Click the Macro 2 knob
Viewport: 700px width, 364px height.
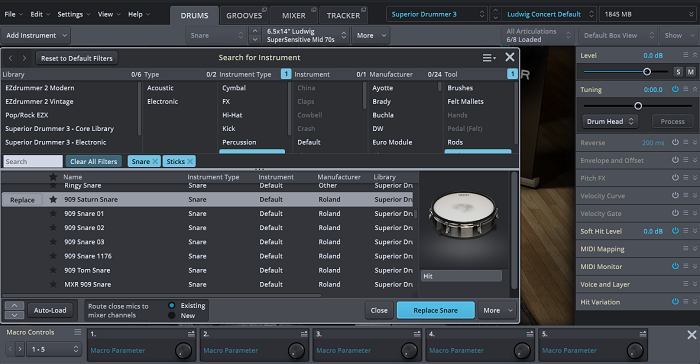point(296,351)
